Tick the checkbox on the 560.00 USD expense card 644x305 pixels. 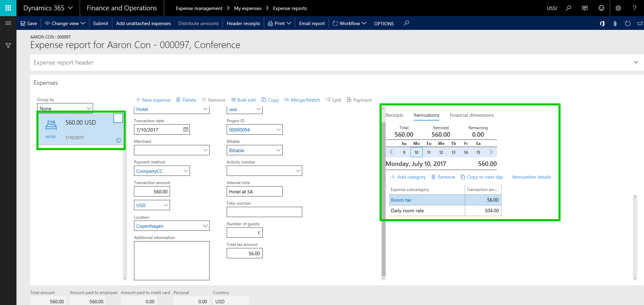[118, 118]
